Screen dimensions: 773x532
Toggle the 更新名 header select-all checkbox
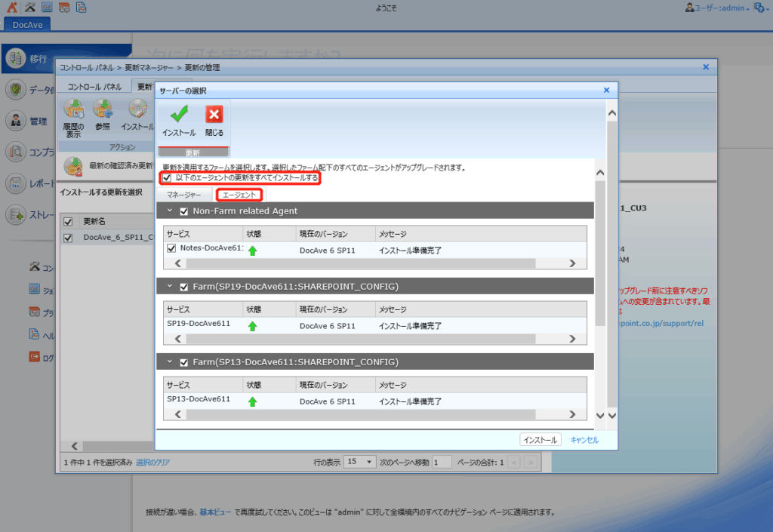(x=68, y=222)
